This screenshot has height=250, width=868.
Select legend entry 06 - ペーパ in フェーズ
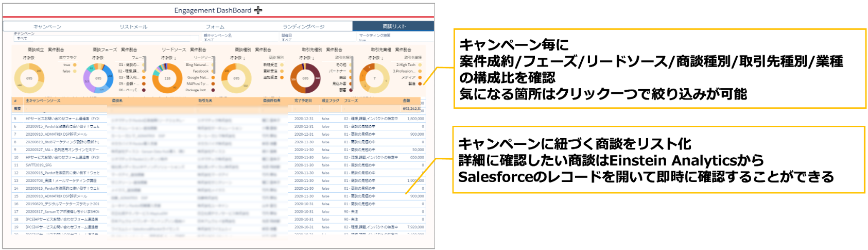[132, 90]
